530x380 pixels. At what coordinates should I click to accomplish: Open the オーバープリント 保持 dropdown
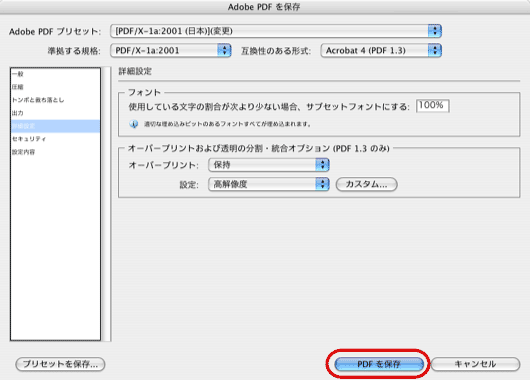269,165
